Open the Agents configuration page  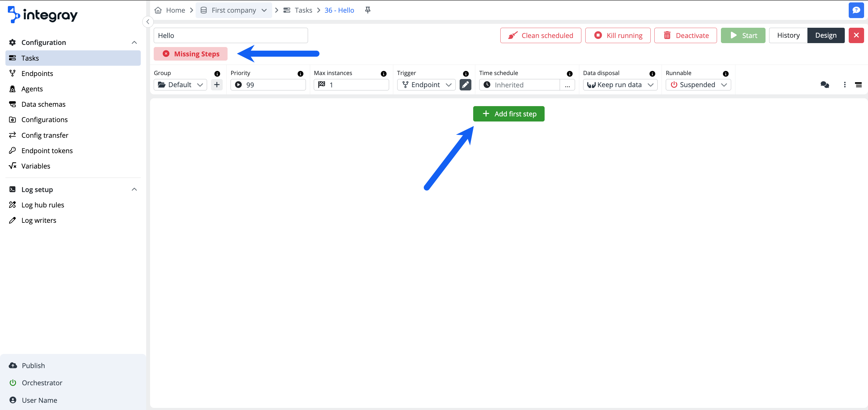(x=32, y=89)
